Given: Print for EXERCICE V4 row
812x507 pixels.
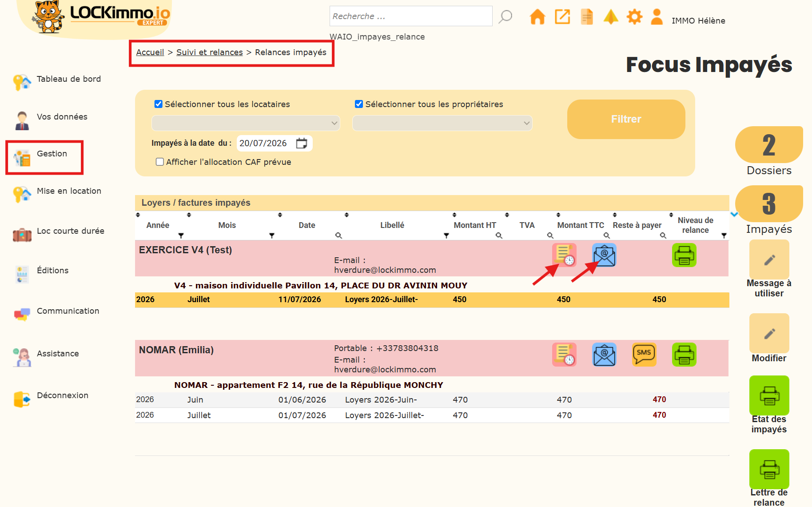Looking at the screenshot, I should [x=684, y=255].
